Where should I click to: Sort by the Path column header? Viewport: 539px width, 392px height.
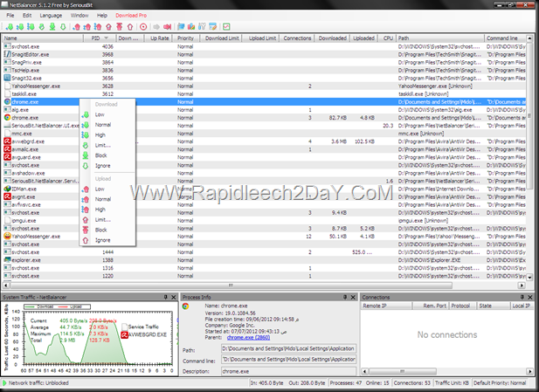click(440, 38)
